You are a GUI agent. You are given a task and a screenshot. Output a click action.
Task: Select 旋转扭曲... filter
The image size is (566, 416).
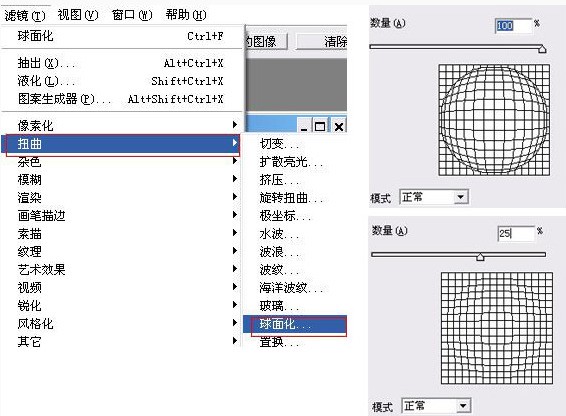(295, 198)
